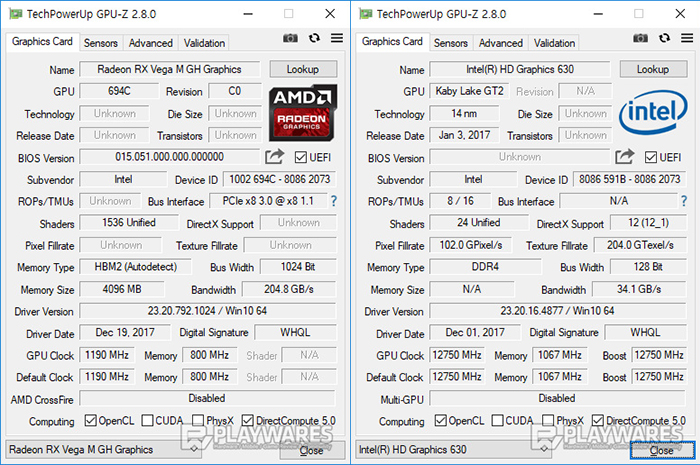Click the refresh icon in the Radeon window
Image resolution: width=700 pixels, height=465 pixels.
tap(314, 38)
